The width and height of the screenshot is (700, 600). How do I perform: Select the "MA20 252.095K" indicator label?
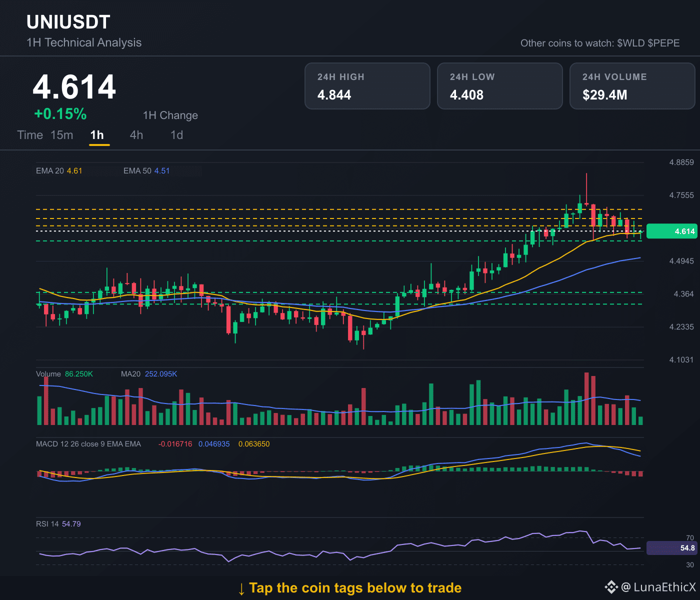point(149,374)
